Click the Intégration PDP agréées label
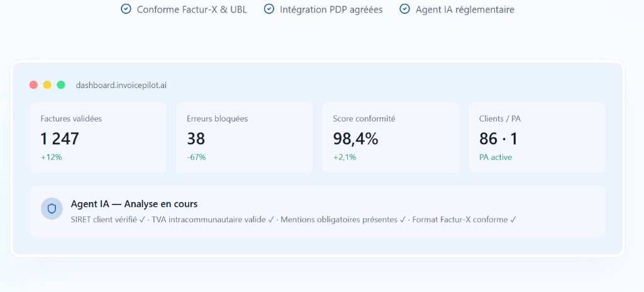This screenshot has height=292, width=644. [331, 9]
